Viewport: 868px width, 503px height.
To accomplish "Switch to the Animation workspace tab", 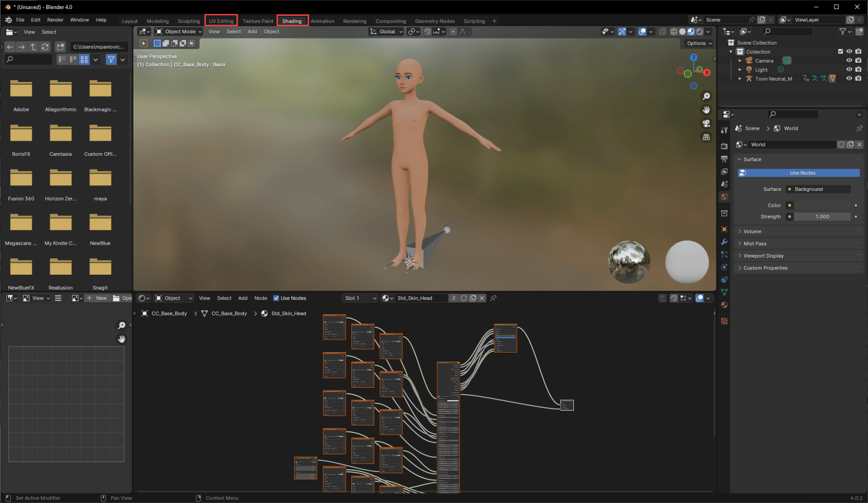I will 322,21.
